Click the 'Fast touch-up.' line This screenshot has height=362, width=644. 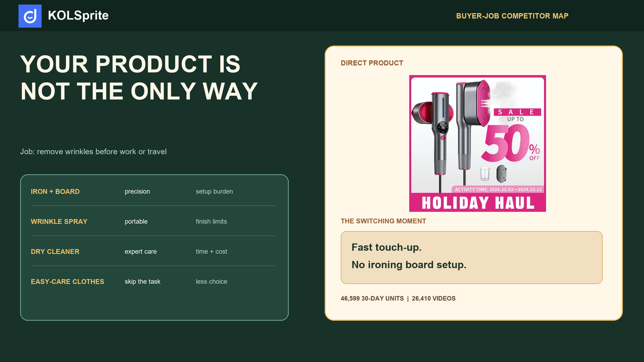387,248
